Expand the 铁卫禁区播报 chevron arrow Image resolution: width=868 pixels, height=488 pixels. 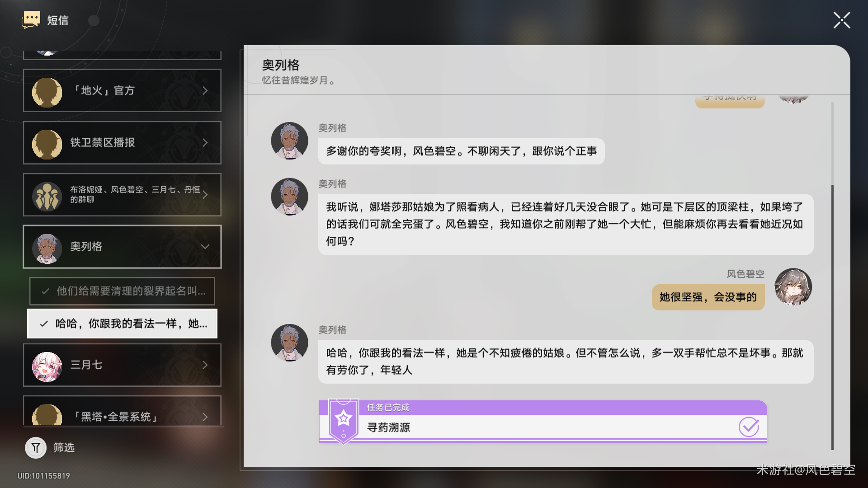205,143
